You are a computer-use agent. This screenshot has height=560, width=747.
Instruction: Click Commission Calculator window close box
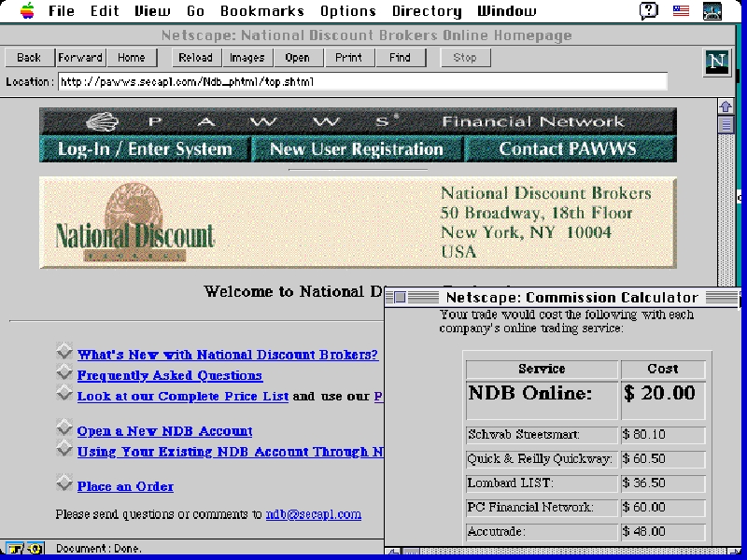coord(401,298)
